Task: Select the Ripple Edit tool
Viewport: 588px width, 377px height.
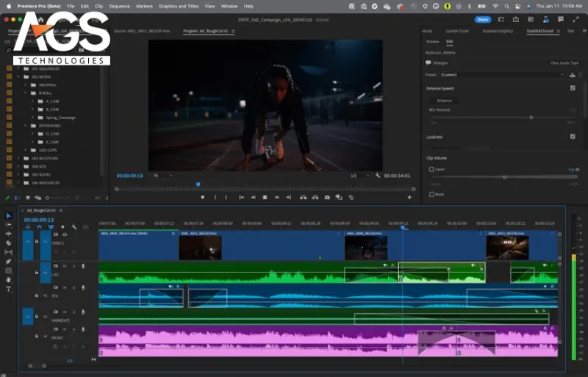Action: (9, 234)
